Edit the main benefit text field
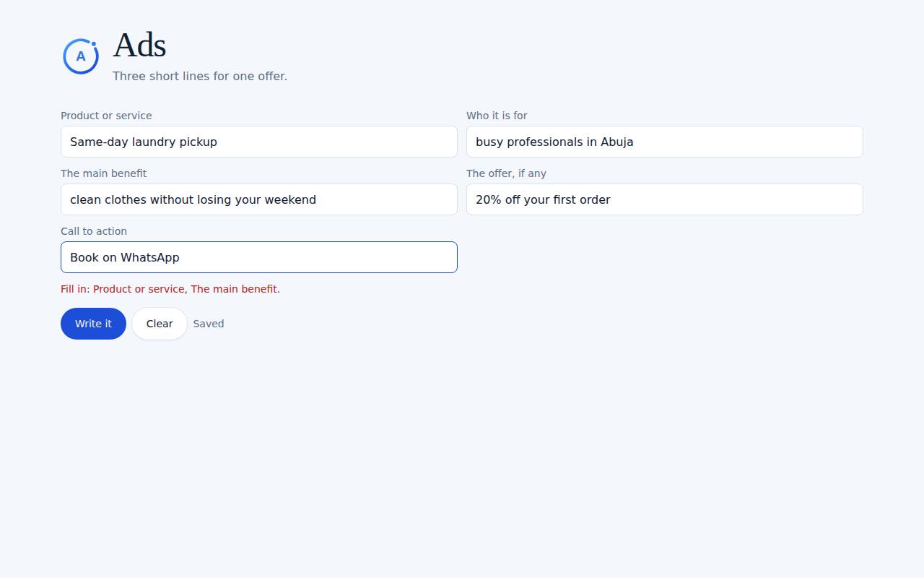The image size is (924, 578). [x=259, y=199]
